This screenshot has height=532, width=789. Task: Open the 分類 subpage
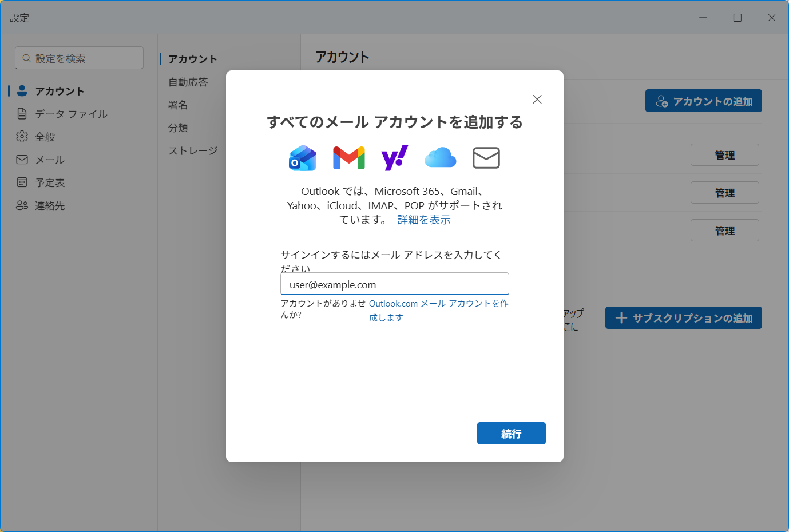(x=178, y=128)
